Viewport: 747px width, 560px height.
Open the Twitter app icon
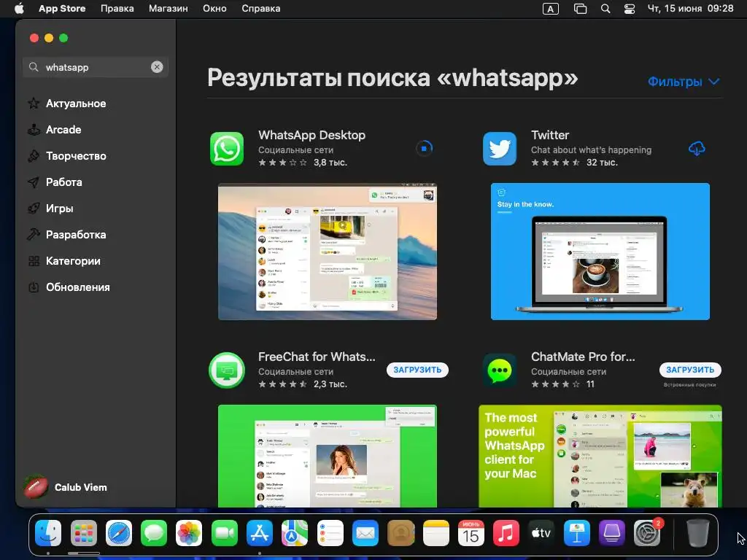[x=499, y=149]
